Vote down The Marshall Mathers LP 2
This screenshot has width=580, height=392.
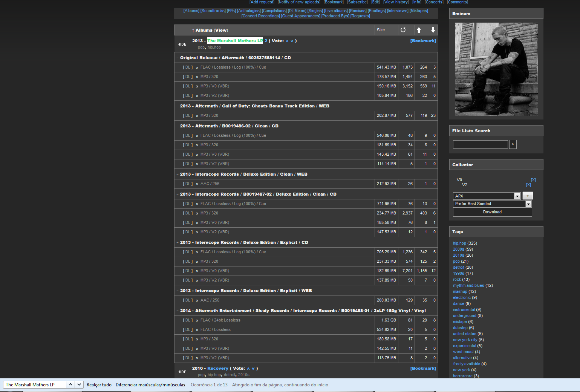point(292,41)
